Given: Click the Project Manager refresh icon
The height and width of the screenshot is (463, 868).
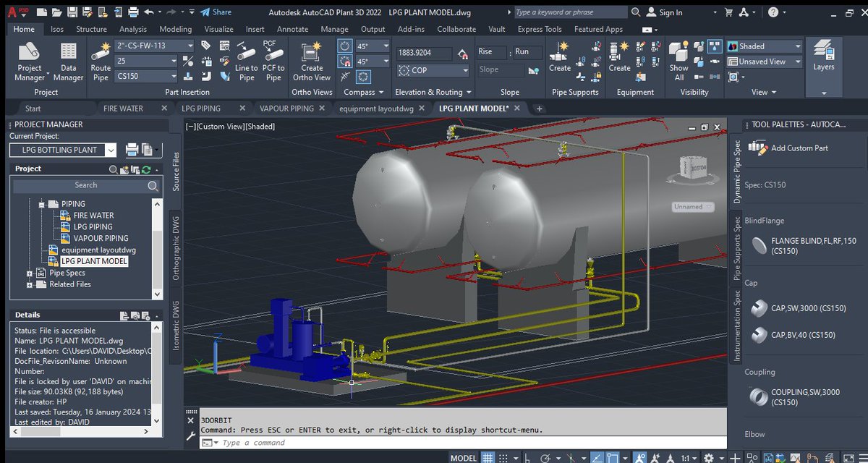Looking at the screenshot, I should click(147, 169).
